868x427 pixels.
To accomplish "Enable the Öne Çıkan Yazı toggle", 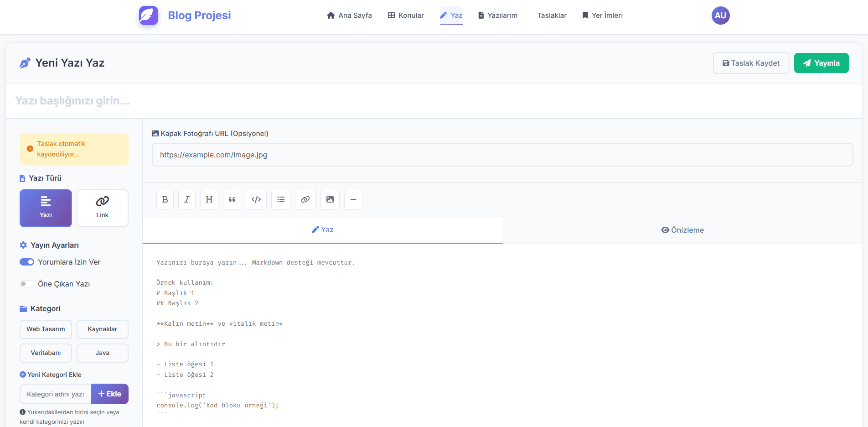I will [27, 283].
